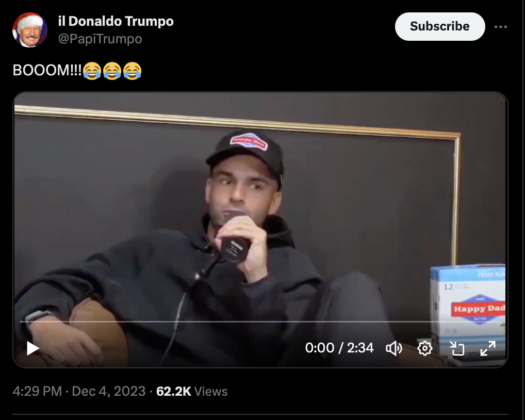View the 62.2K Views count details
This screenshot has height=420, width=525.
(x=192, y=391)
